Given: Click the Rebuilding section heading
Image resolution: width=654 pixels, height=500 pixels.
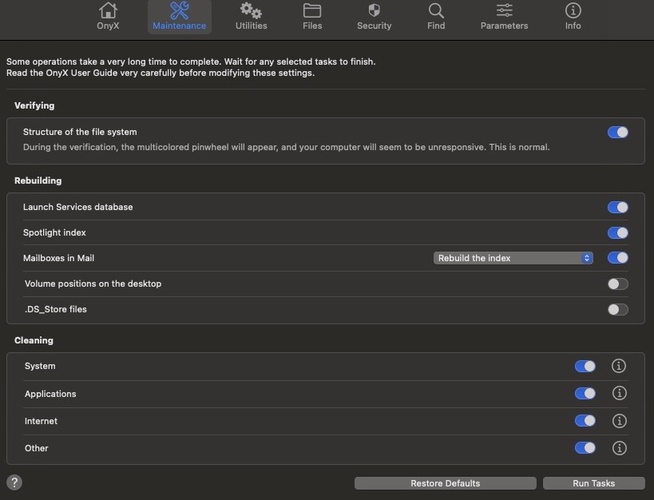Looking at the screenshot, I should (38, 181).
